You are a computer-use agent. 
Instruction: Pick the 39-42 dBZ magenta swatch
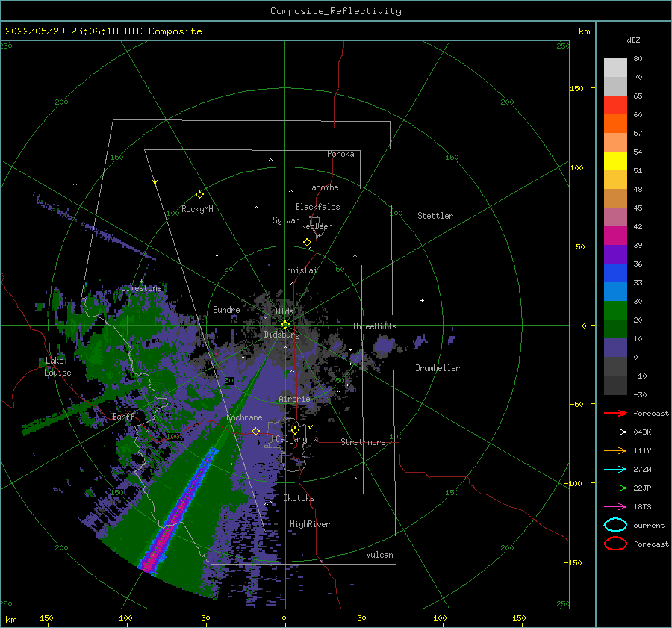point(615,235)
